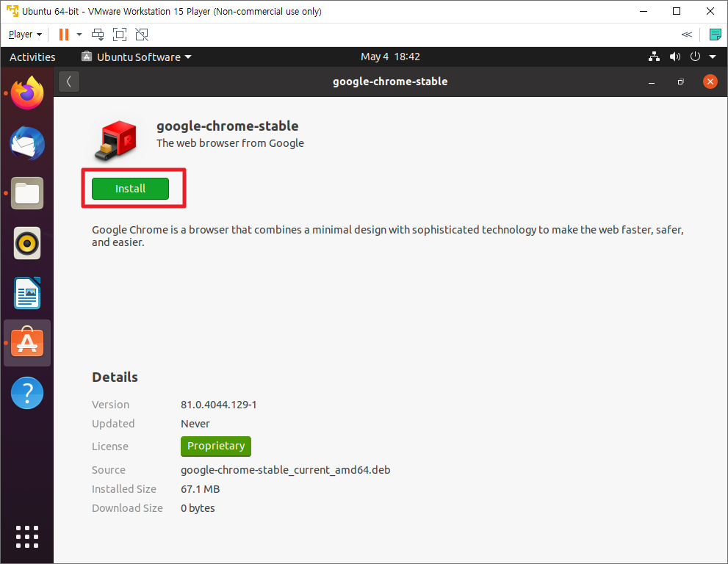728x564 pixels.
Task: Show Applications grid at dock bottom
Action: (27, 537)
